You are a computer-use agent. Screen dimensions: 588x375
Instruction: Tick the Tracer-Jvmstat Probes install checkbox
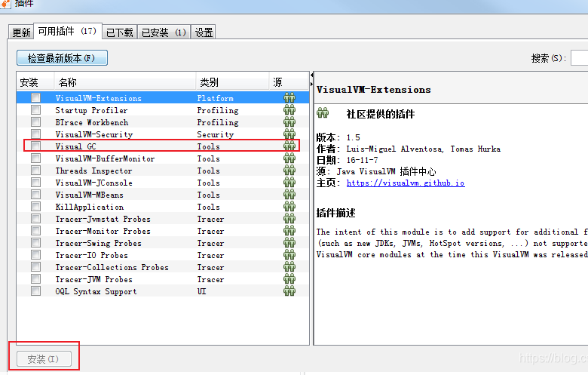(35, 219)
